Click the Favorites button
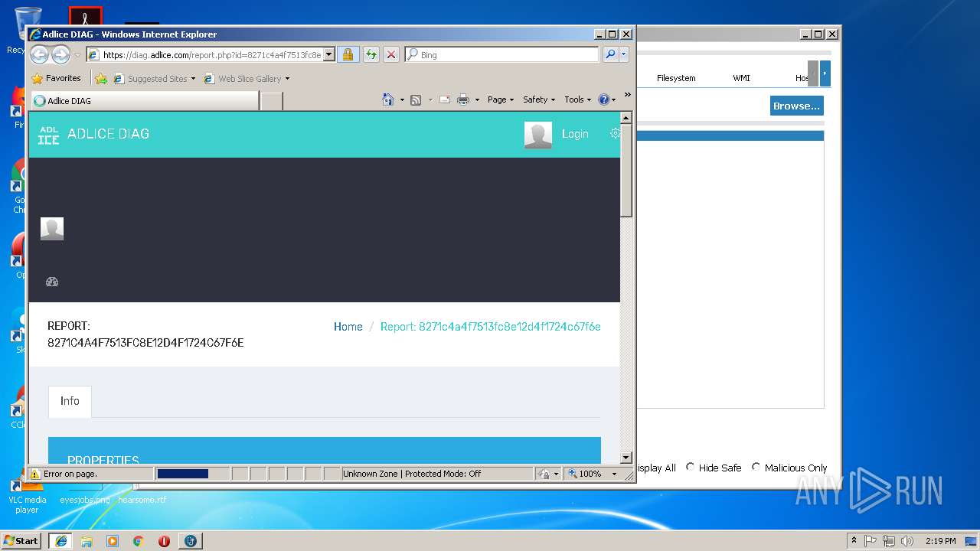The width and height of the screenshot is (980, 551). pyautogui.click(x=56, y=78)
